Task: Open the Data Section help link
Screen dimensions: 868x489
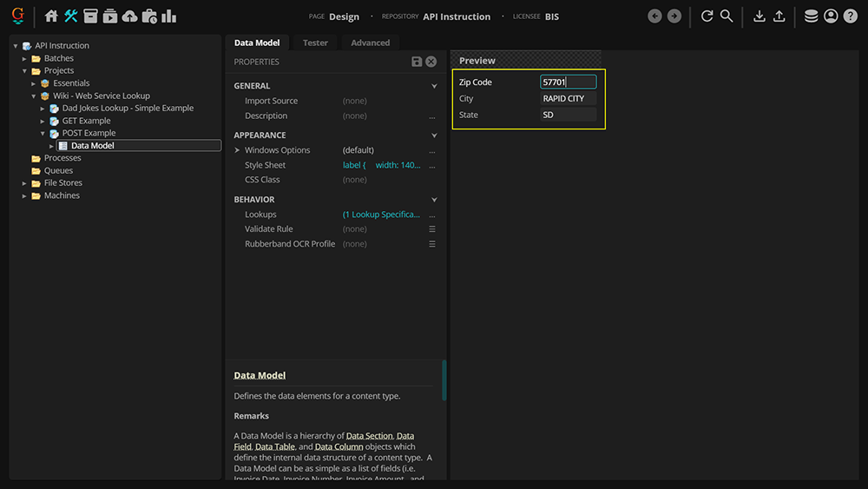Action: tap(369, 435)
